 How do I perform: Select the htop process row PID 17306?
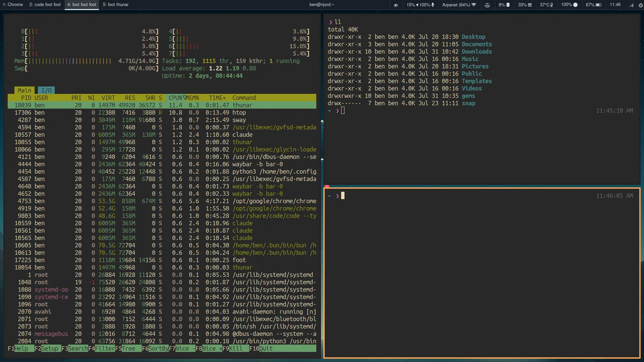click(x=162, y=113)
